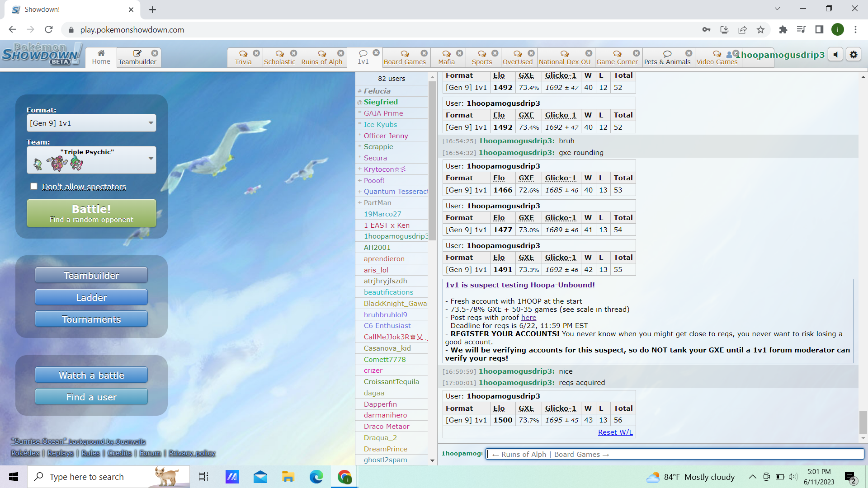Open the weather widget 84°F

[x=690, y=477]
